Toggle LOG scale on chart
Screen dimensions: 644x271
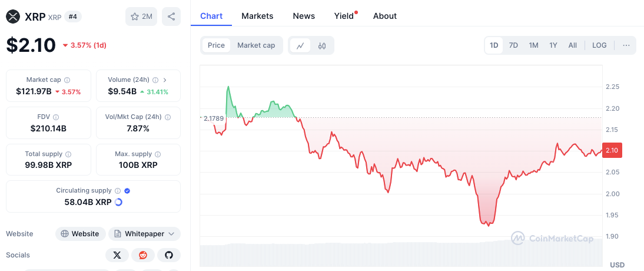(599, 45)
